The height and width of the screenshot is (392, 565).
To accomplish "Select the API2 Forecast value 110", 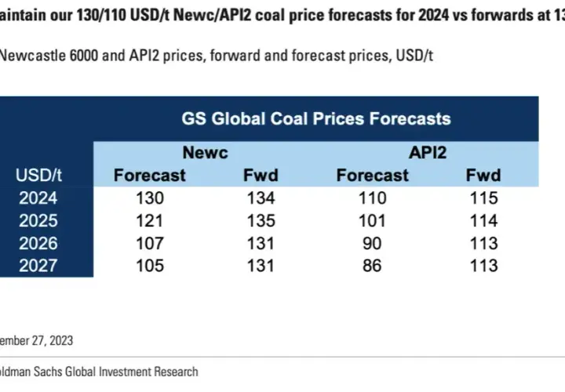I will [x=372, y=198].
